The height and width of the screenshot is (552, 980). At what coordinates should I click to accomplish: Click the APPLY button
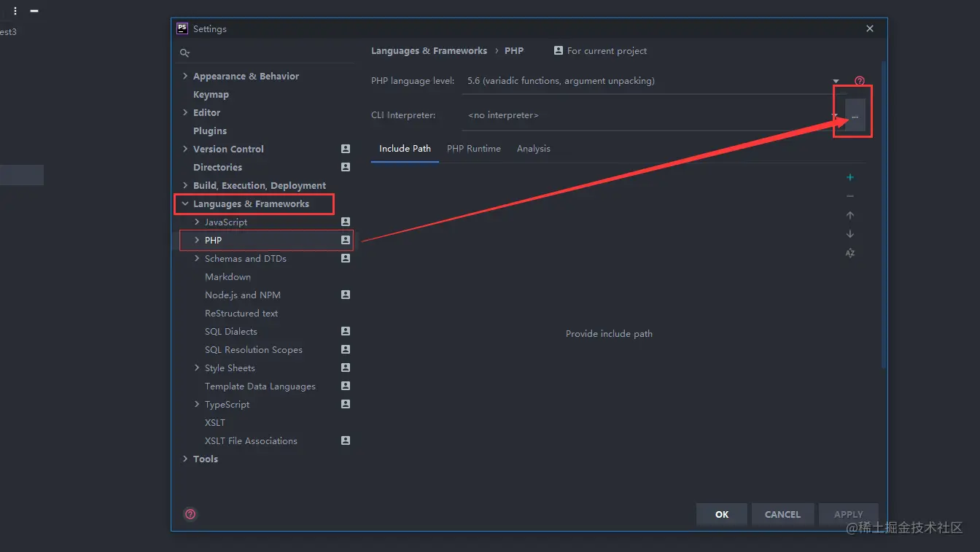[848, 514]
